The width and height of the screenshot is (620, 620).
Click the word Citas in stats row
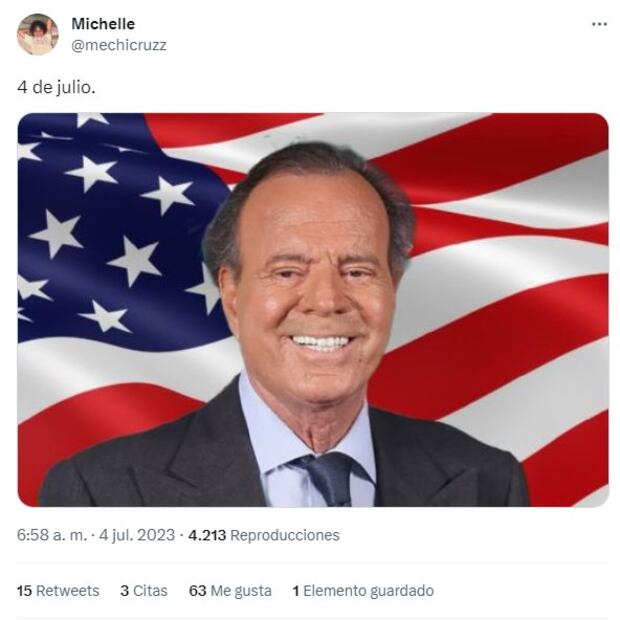(150, 591)
